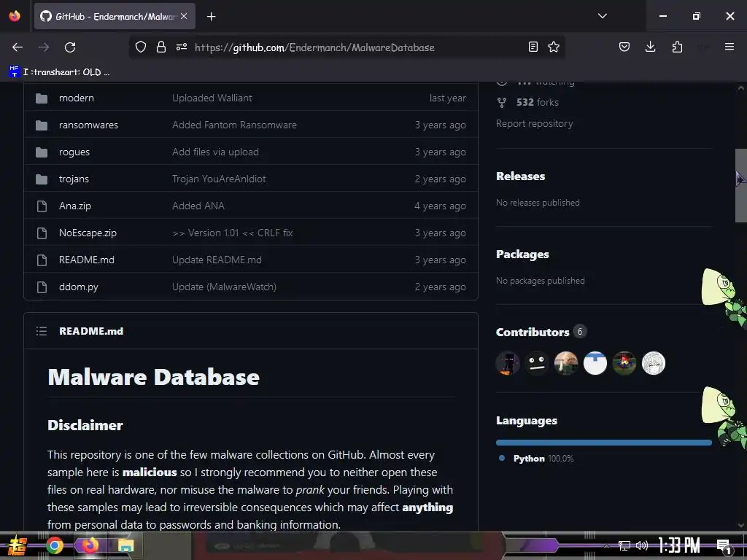Select the GitHub - Endermanch/Malware tab
747x560 pixels.
[x=115, y=16]
